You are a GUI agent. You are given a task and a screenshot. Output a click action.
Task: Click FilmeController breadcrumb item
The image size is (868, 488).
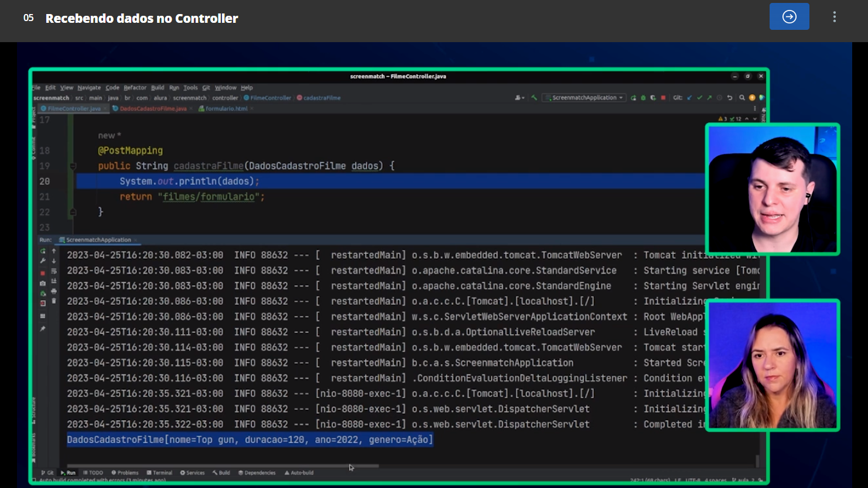[267, 98]
